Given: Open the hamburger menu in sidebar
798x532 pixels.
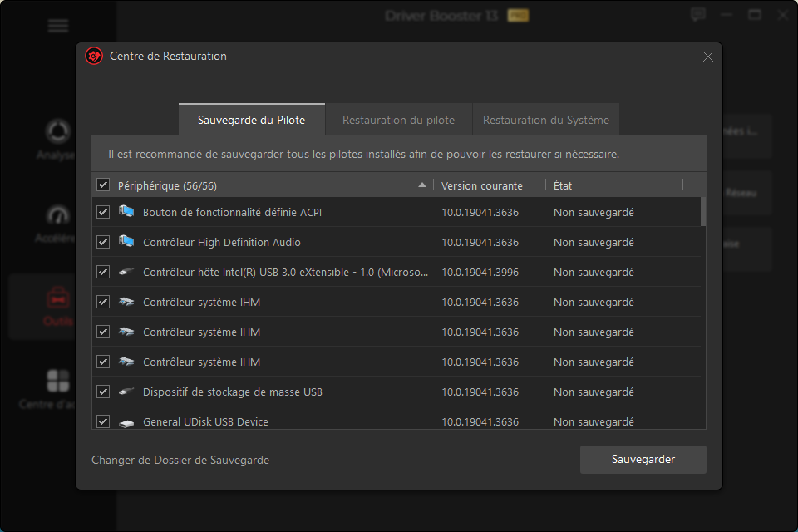Looking at the screenshot, I should pyautogui.click(x=58, y=26).
